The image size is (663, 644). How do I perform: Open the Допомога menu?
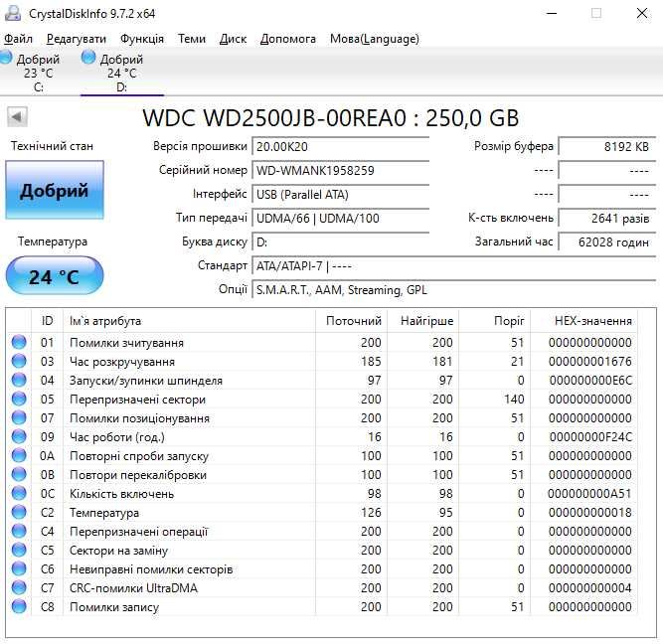tap(288, 39)
